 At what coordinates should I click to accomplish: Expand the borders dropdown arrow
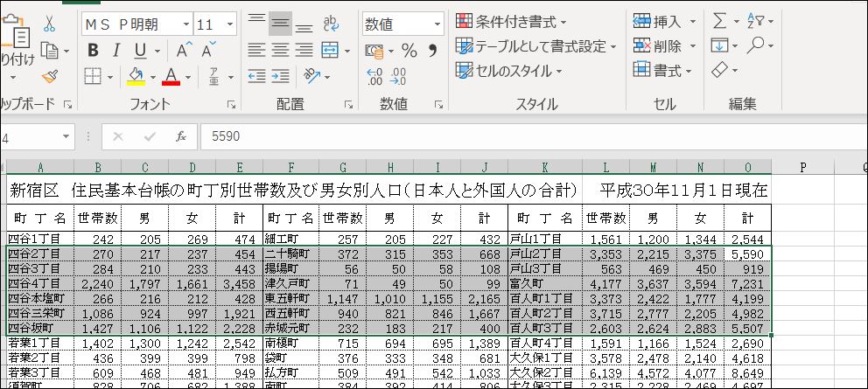click(x=109, y=77)
